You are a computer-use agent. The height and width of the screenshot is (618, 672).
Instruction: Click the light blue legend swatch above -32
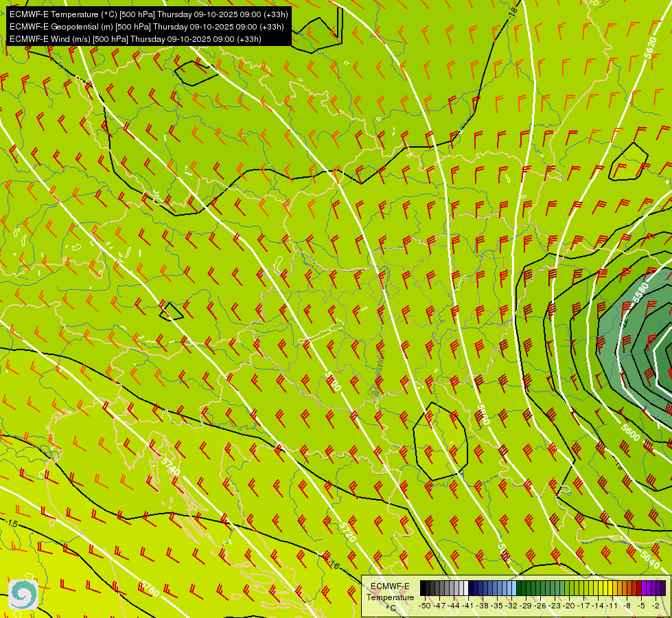(514, 588)
